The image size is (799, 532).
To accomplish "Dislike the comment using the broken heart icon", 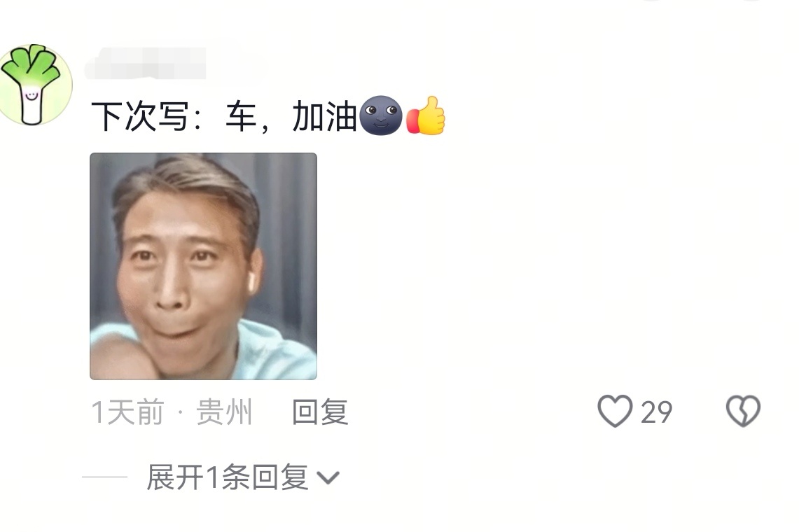I will coord(743,411).
